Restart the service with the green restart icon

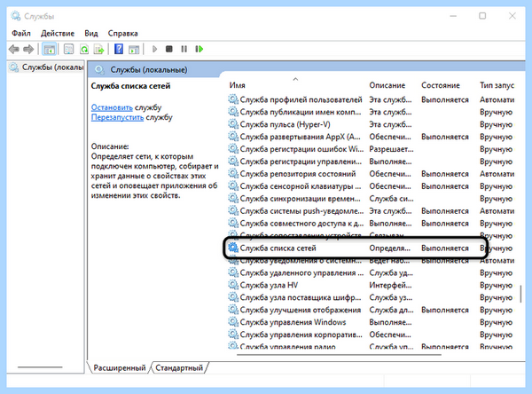199,50
